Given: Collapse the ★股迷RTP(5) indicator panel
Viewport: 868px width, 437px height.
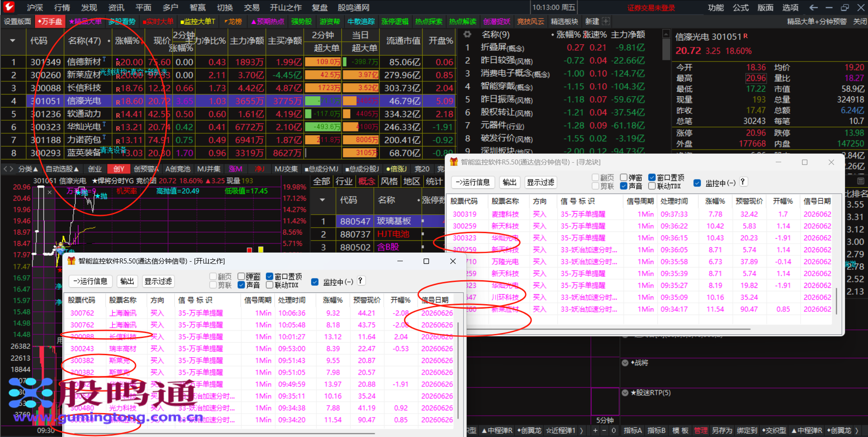Looking at the screenshot, I should pos(625,393).
